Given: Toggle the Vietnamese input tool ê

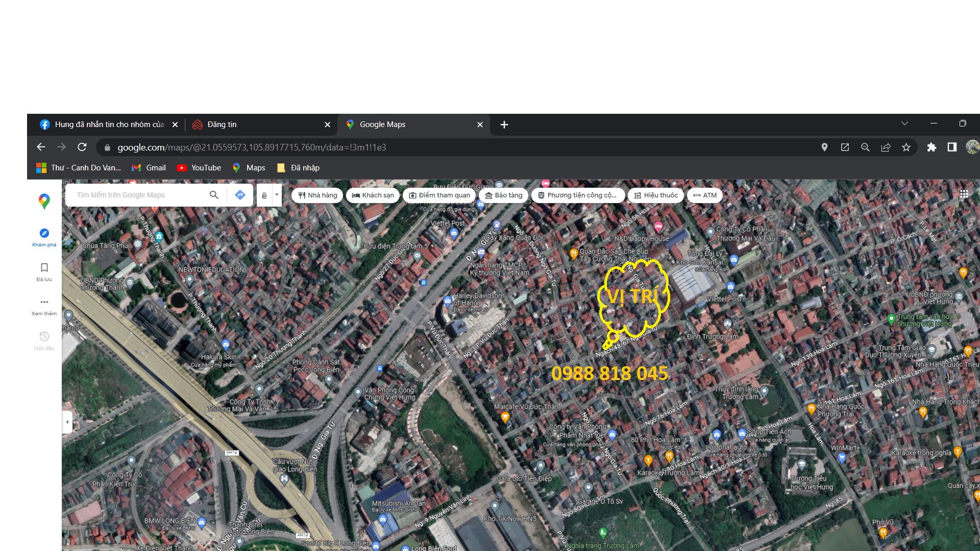Looking at the screenshot, I should click(x=264, y=195).
